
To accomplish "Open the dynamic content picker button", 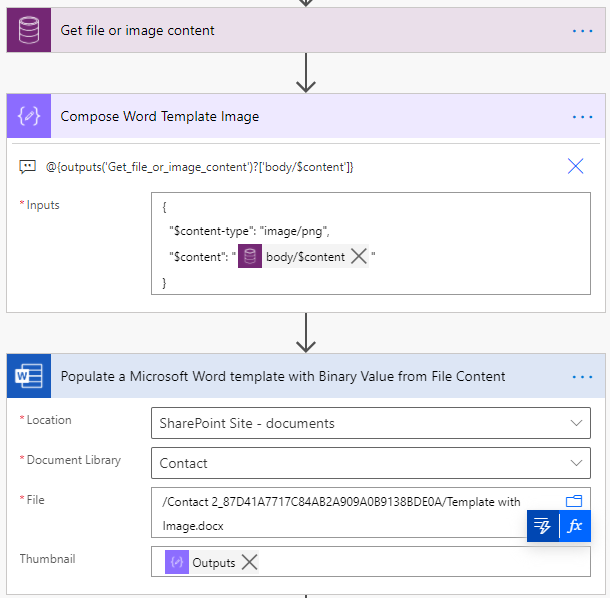I will (x=543, y=526).
